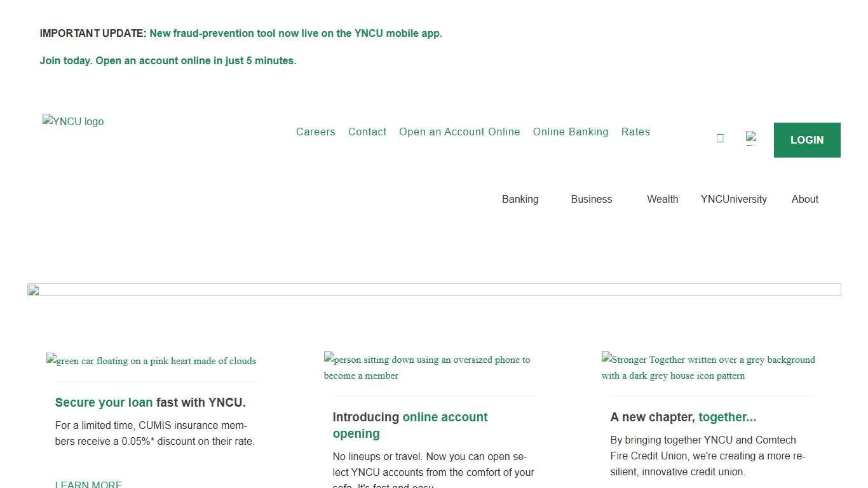
Task: Open the YNCUniversity menu item
Action: 733,199
